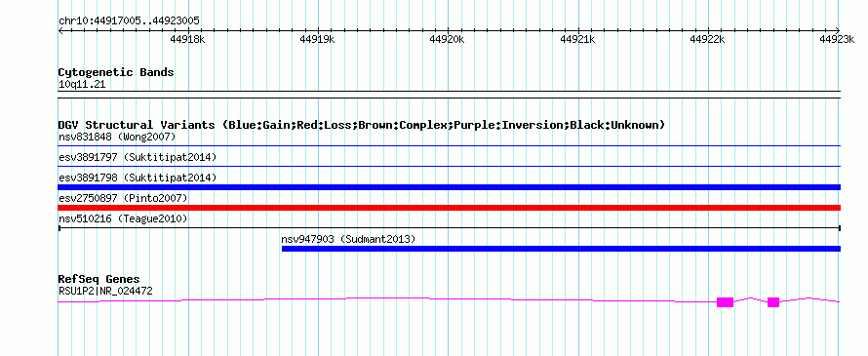Select the larger magenta RSU1P2 exon block

pyautogui.click(x=725, y=301)
